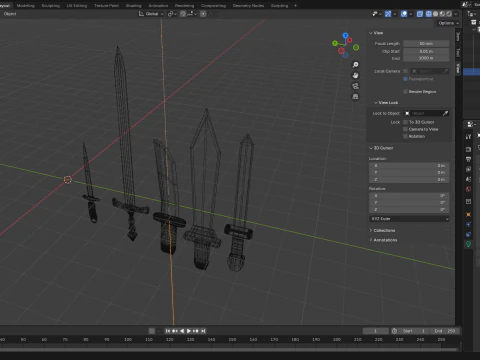480x360 pixels.
Task: Open the Tool properties tab icon
Action: (468, 136)
